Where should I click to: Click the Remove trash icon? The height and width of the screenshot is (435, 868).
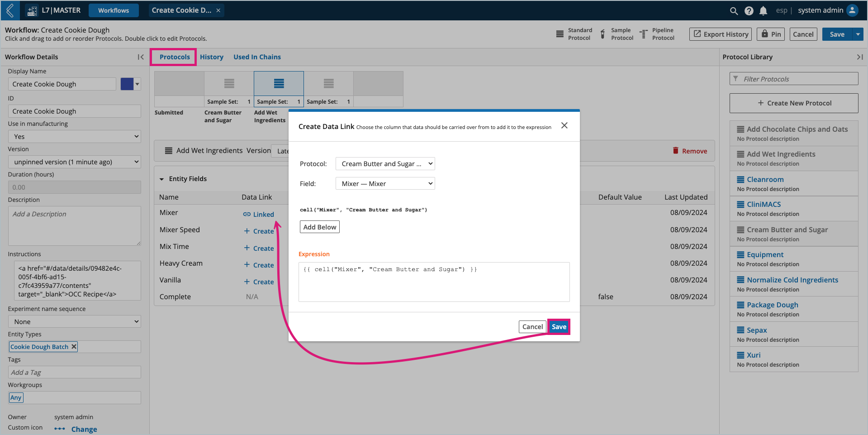(675, 151)
